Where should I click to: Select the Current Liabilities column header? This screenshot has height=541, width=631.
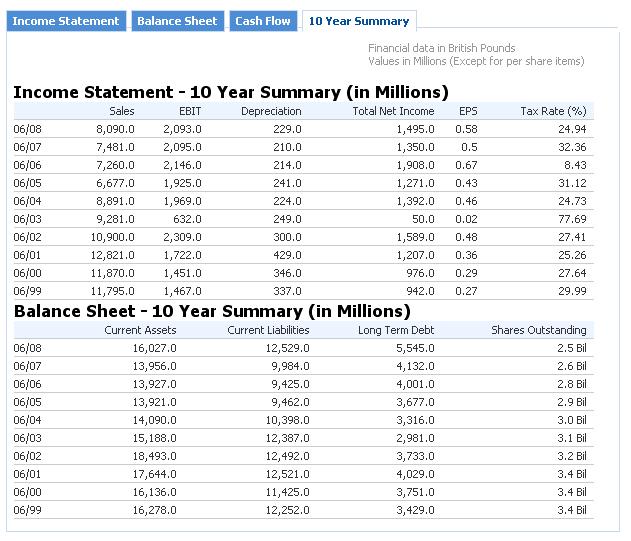(268, 330)
